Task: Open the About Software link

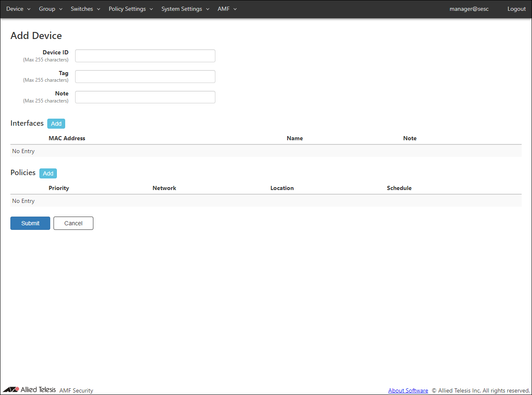Action: coord(408,390)
